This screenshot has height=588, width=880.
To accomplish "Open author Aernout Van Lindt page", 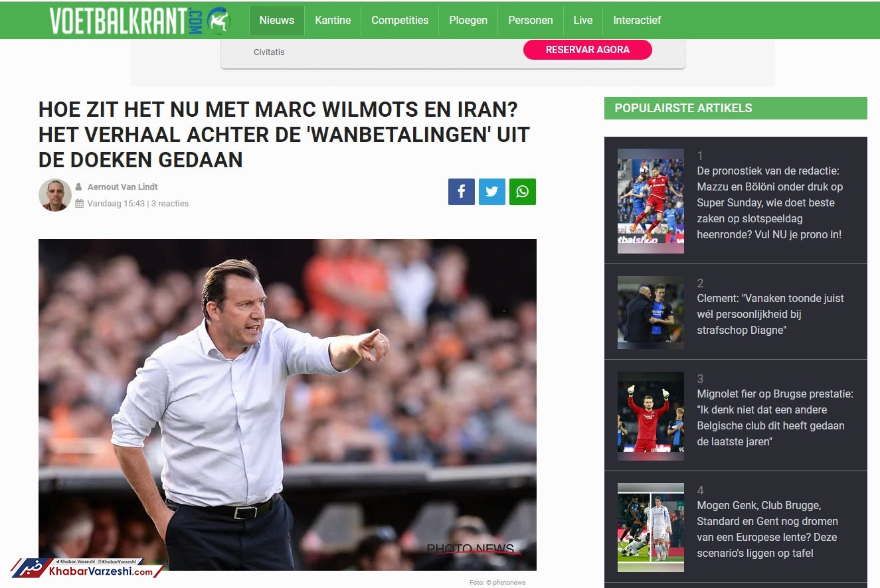I will (x=123, y=187).
